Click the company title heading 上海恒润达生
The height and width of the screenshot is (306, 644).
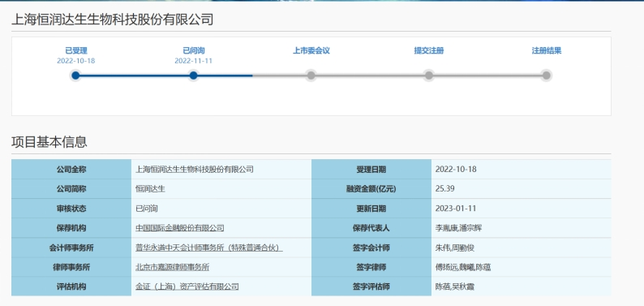click(112, 19)
